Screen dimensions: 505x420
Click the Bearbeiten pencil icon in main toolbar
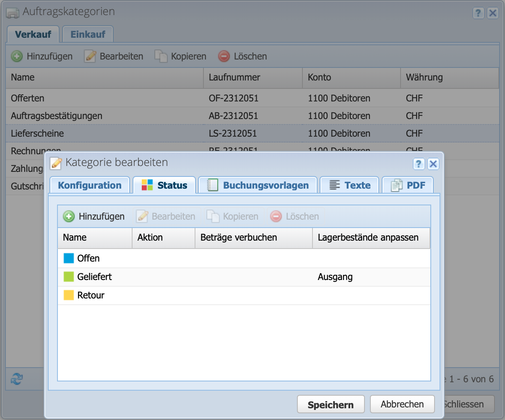click(90, 56)
